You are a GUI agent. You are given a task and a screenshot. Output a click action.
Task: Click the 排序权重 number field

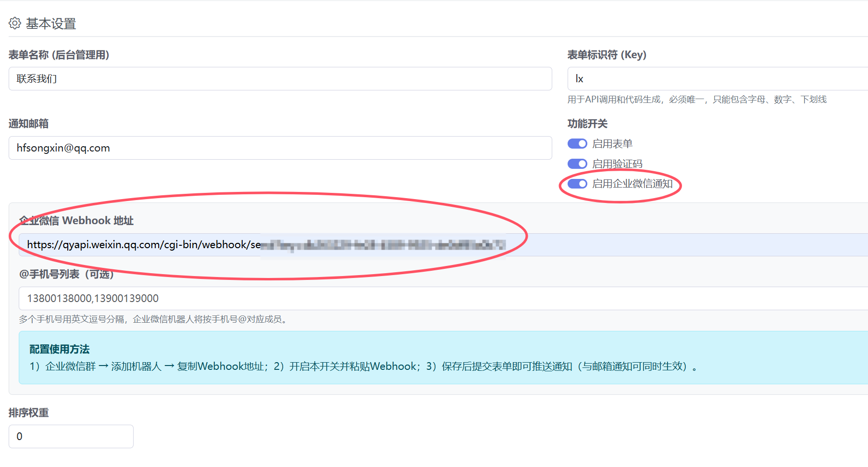coord(71,437)
